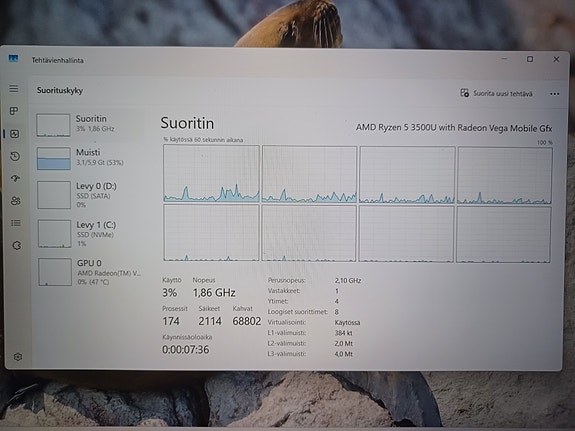This screenshot has height=431, width=575.
Task: Select Levy 0 (D:) disk entry
Action: 90,195
